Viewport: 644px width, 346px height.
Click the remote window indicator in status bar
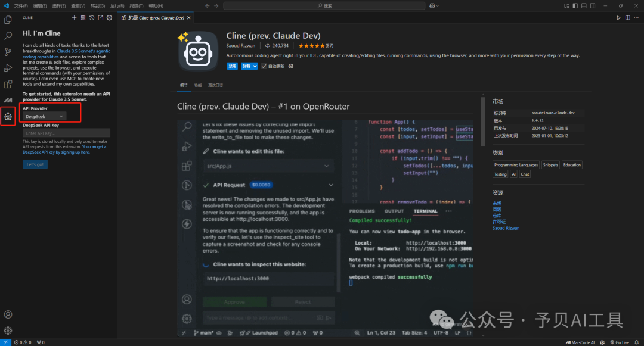(x=6, y=342)
